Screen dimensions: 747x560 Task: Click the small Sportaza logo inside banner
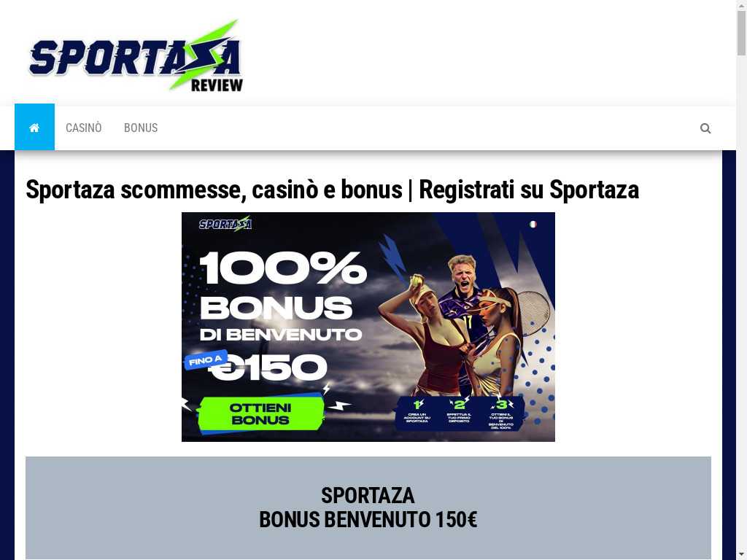pyautogui.click(x=225, y=223)
